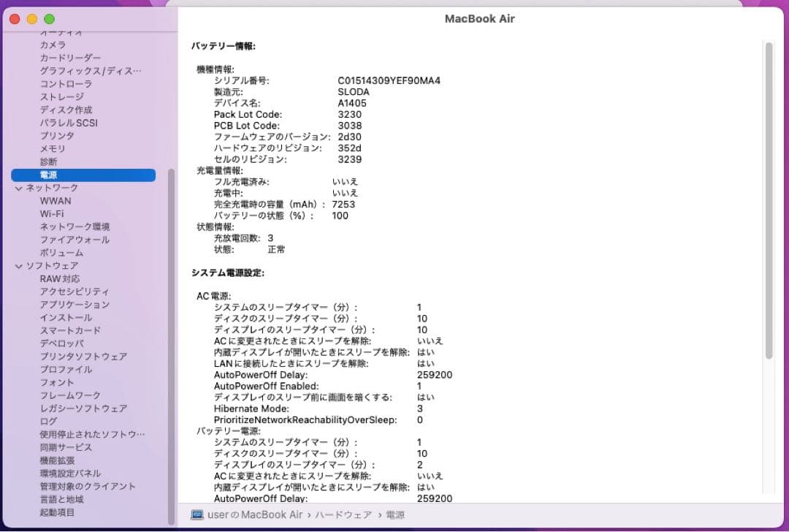Click the sidebar vertical scrollbar
Viewport: 789px width, 532px height.
[171, 346]
